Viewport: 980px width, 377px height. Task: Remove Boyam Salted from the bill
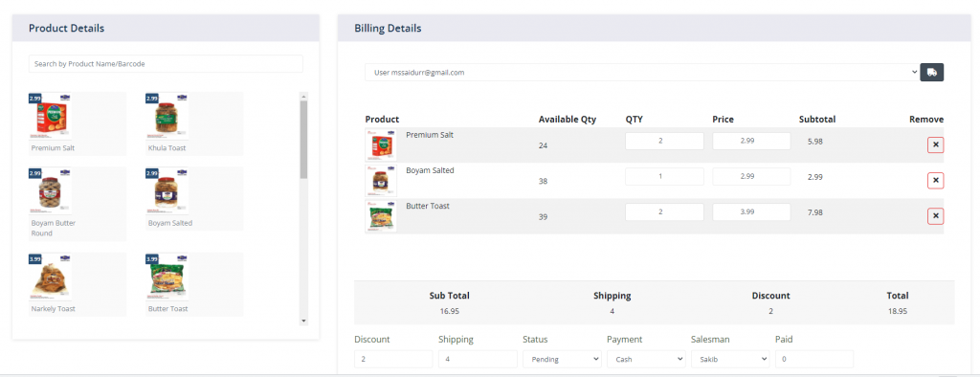(936, 181)
